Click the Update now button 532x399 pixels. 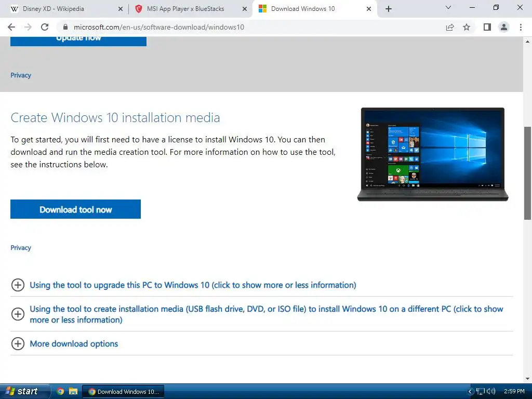(x=78, y=41)
